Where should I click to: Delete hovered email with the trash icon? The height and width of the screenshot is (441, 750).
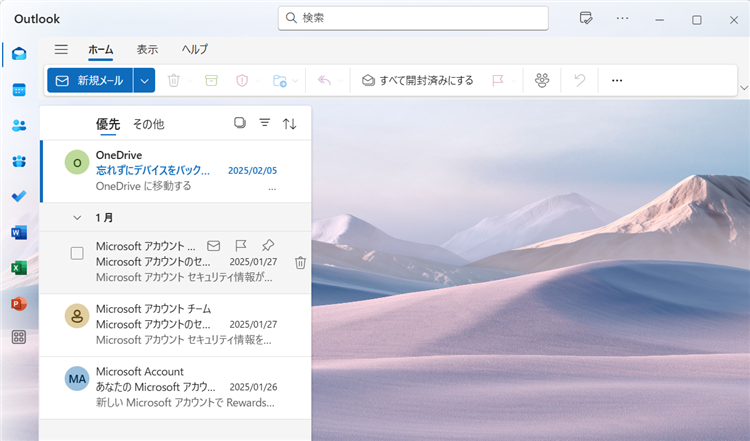(x=300, y=262)
